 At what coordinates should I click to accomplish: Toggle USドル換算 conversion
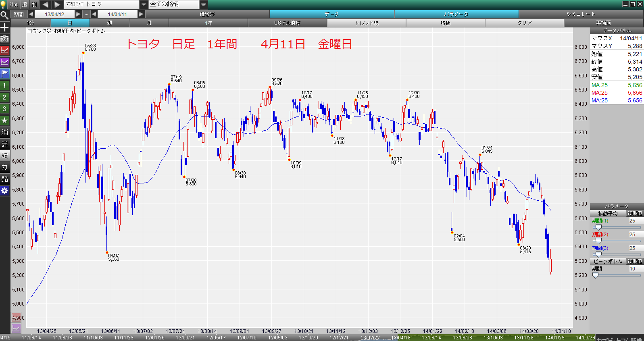288,23
